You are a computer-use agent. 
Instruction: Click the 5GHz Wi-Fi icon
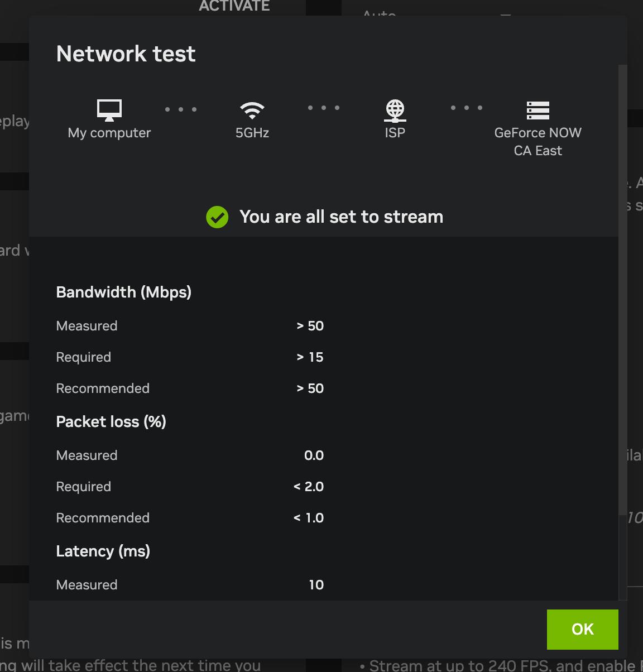point(252,111)
